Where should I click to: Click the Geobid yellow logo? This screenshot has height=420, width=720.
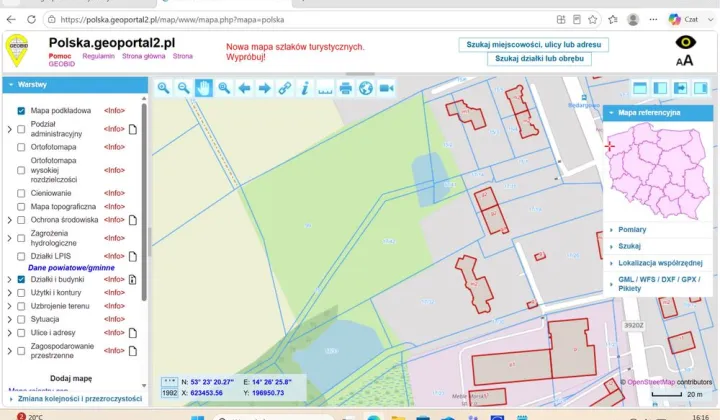(17, 50)
